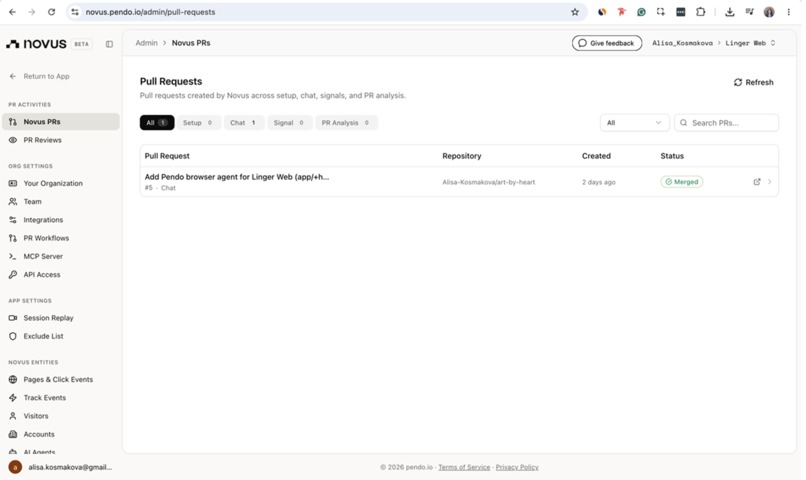The height and width of the screenshot is (480, 806).
Task: Bookmark the page with the star icon
Action: [575, 12]
